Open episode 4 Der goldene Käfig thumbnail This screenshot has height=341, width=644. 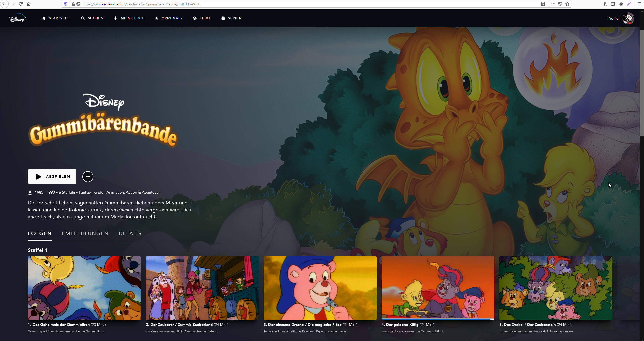[438, 288]
